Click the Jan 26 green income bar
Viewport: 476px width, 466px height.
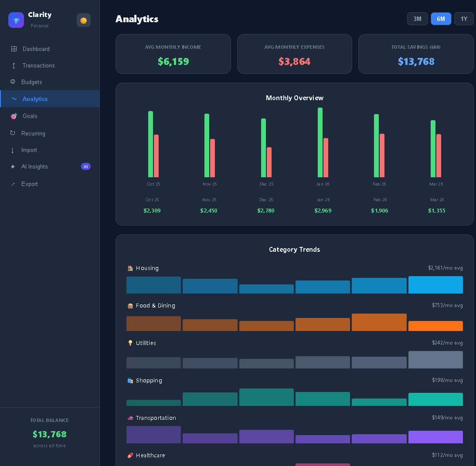click(x=320, y=142)
